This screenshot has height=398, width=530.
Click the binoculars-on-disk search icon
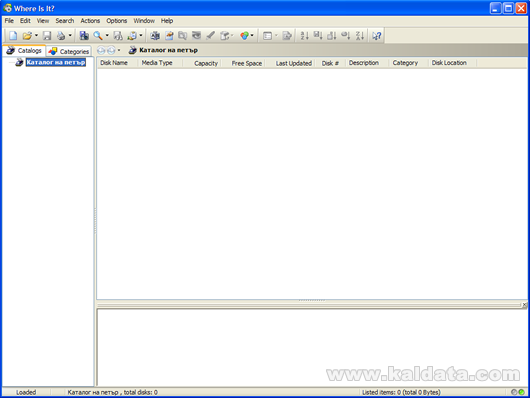point(84,36)
